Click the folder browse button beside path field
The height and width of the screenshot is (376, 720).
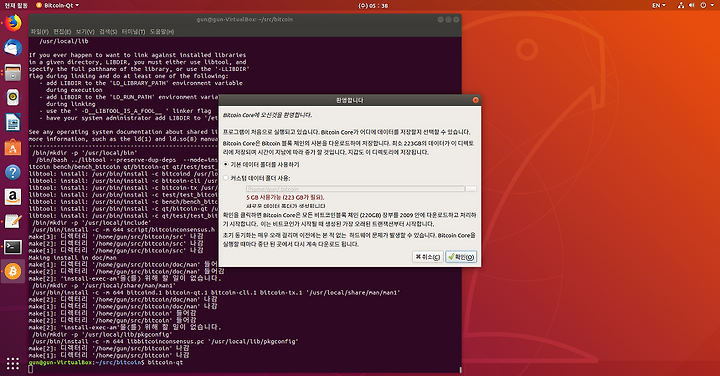point(471,189)
